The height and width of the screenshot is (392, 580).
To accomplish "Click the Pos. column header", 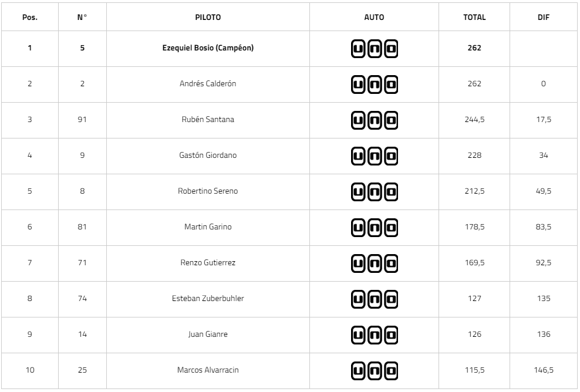I will point(30,18).
